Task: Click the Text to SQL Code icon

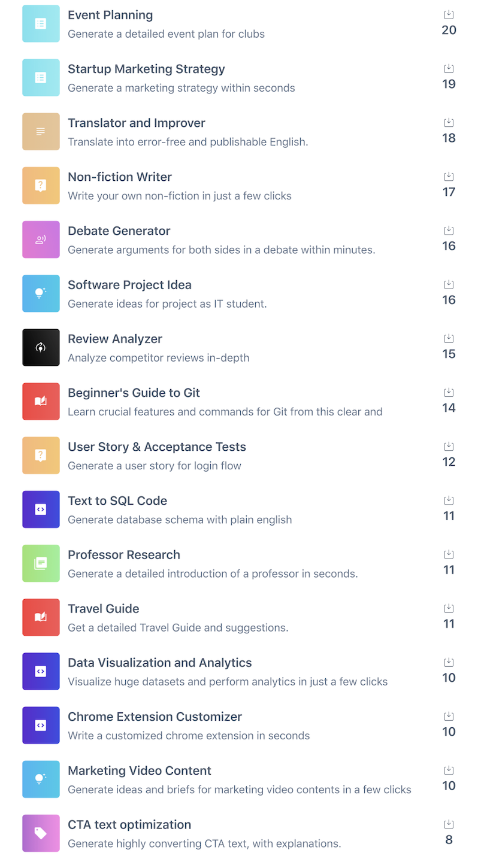Action: pyautogui.click(x=41, y=509)
